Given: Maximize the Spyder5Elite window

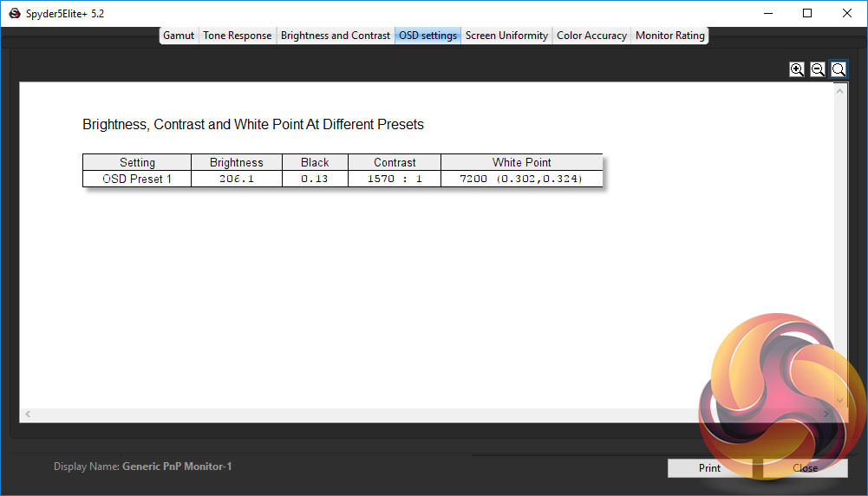Looking at the screenshot, I should (x=807, y=13).
